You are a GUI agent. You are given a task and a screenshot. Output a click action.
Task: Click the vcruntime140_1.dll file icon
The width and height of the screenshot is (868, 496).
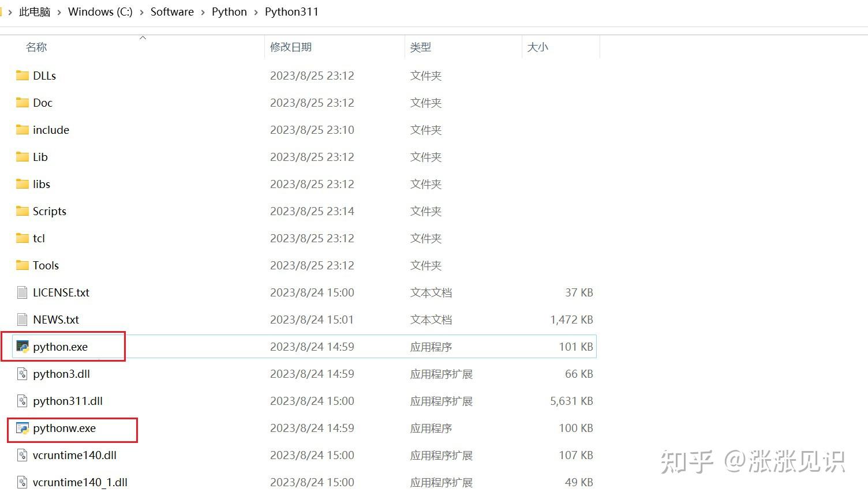[23, 482]
